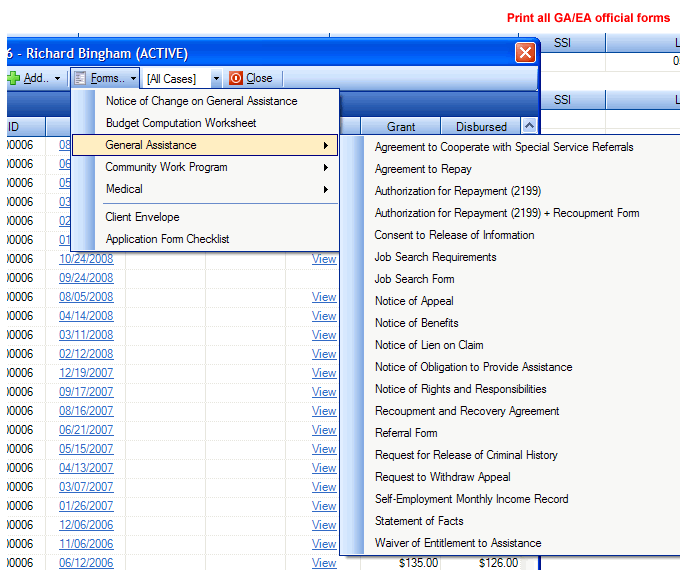Click View link in the 05/15/2007 row
The height and width of the screenshot is (570, 680).
(324, 449)
